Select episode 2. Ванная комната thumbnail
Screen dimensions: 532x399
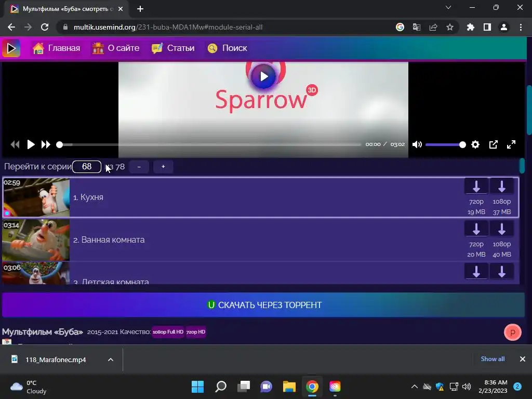pyautogui.click(x=36, y=240)
